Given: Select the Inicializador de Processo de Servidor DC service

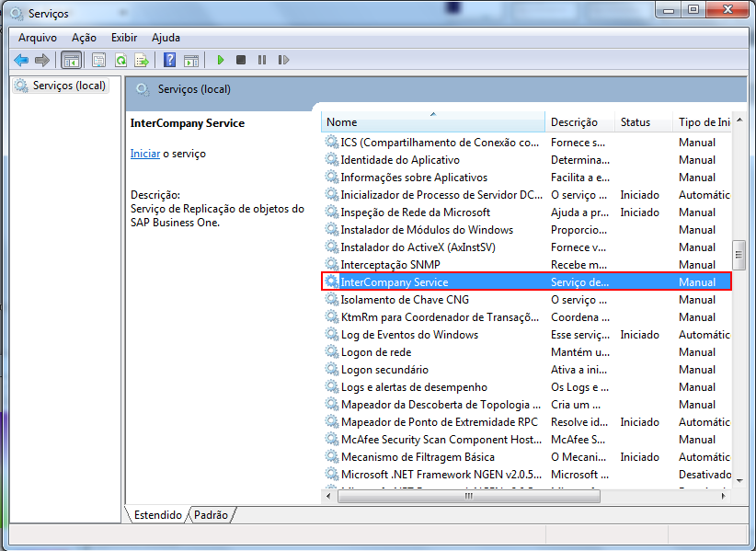Looking at the screenshot, I should coord(526,194).
